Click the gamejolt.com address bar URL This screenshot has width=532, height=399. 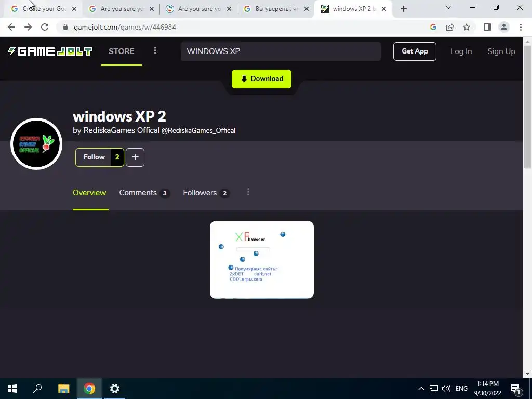point(125,27)
